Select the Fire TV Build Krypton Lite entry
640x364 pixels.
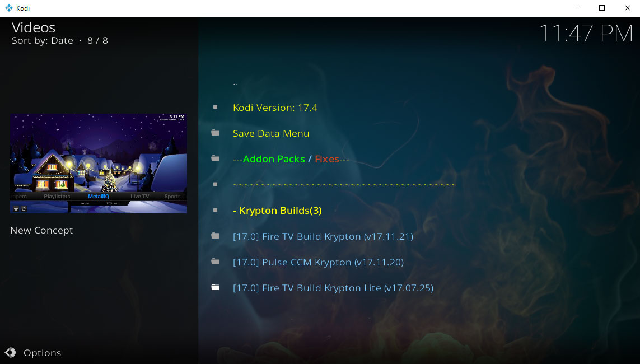point(333,287)
